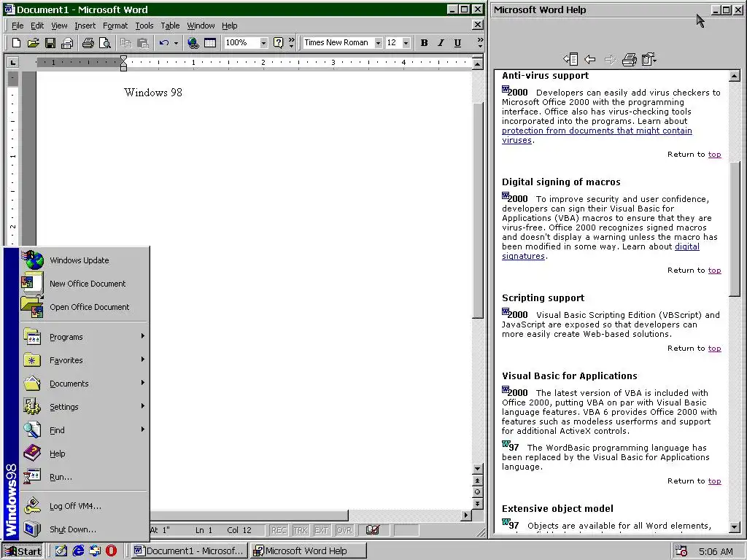Viewport: 747px width, 560px height.
Task: Open the Insert menu
Action: 85,26
